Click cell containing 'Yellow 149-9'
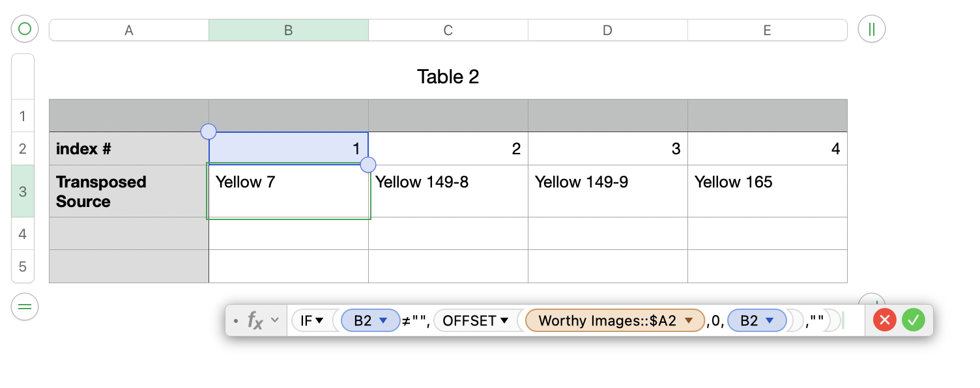The height and width of the screenshot is (388, 980). pos(607,191)
